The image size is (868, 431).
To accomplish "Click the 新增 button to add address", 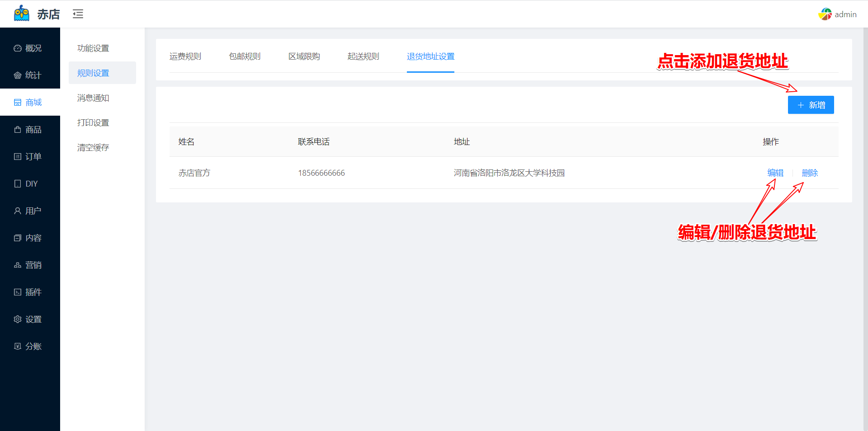I will click(x=811, y=105).
